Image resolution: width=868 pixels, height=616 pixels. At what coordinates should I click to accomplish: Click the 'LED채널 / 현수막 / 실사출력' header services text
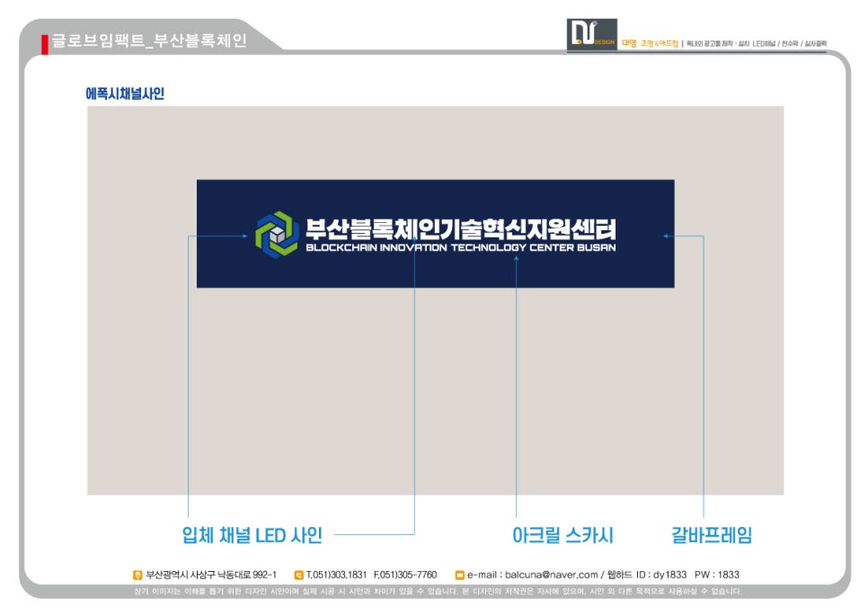790,43
